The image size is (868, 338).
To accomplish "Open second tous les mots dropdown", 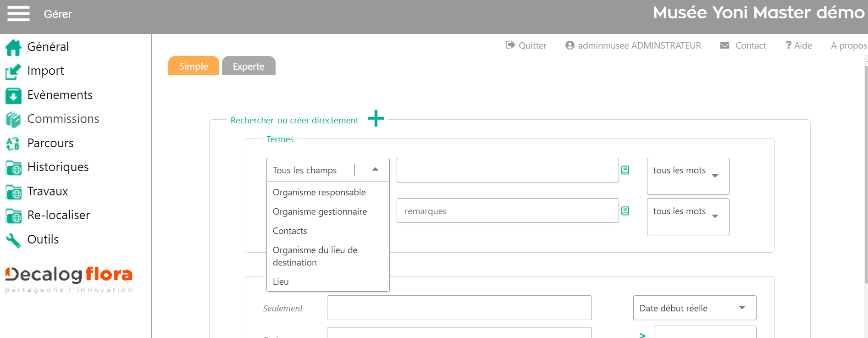I will 688,216.
